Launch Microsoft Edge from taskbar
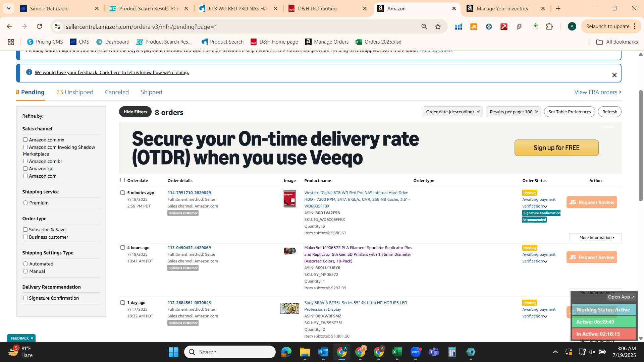Viewport: 644px width, 362px height. tap(286, 352)
